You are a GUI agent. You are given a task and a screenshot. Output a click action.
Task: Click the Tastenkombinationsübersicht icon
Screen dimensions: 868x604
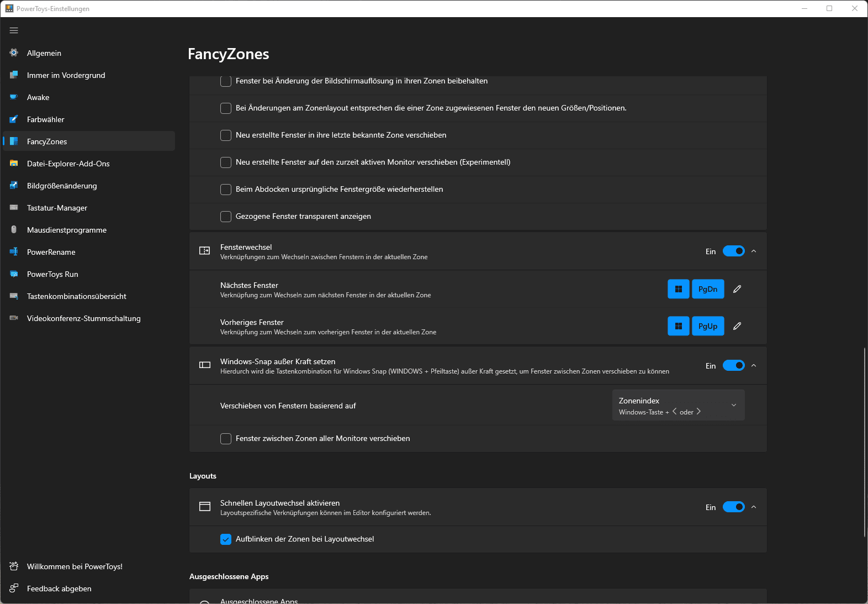pos(14,296)
